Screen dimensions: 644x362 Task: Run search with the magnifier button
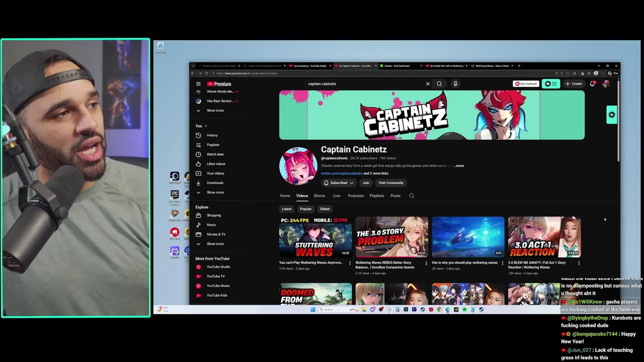439,84
